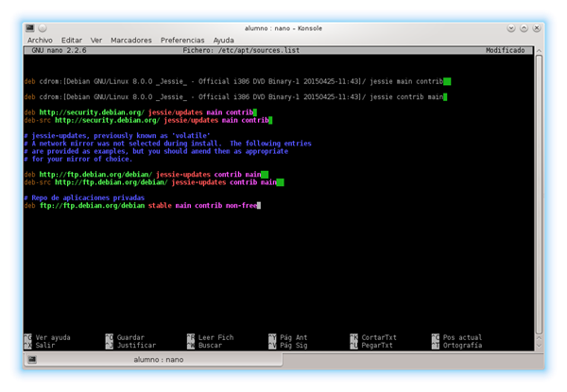Click the window's down-arrow title bar button
The height and width of the screenshot is (392, 567).
tap(511, 28)
